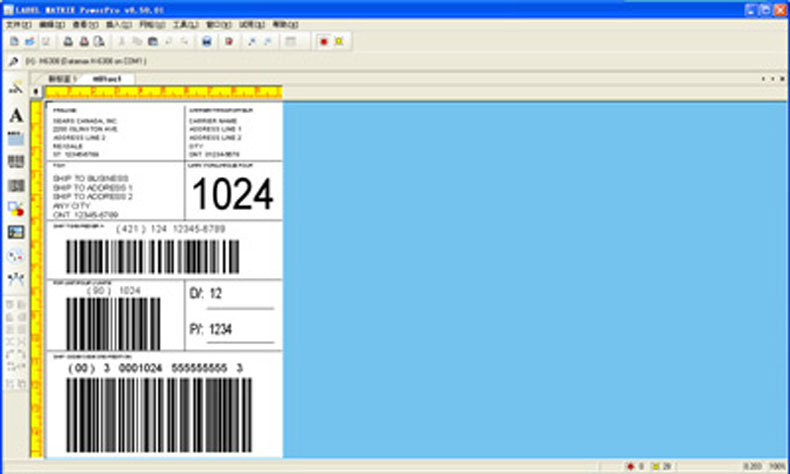Click the yellow indicator in the status bar

655,466
